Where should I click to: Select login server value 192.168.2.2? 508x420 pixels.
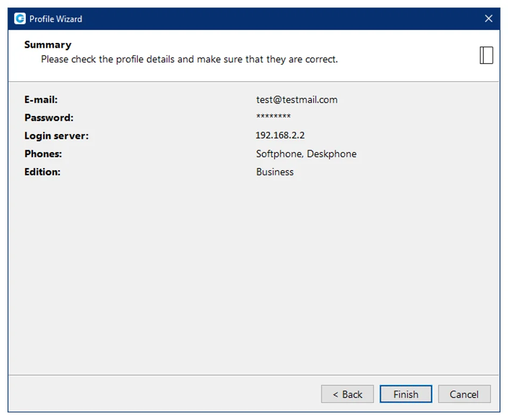pyautogui.click(x=280, y=136)
